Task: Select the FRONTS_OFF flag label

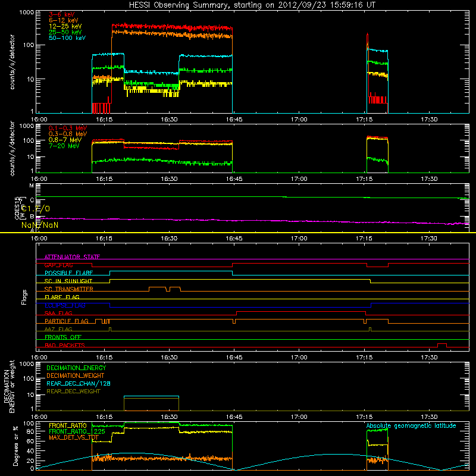Action: [x=63, y=337]
